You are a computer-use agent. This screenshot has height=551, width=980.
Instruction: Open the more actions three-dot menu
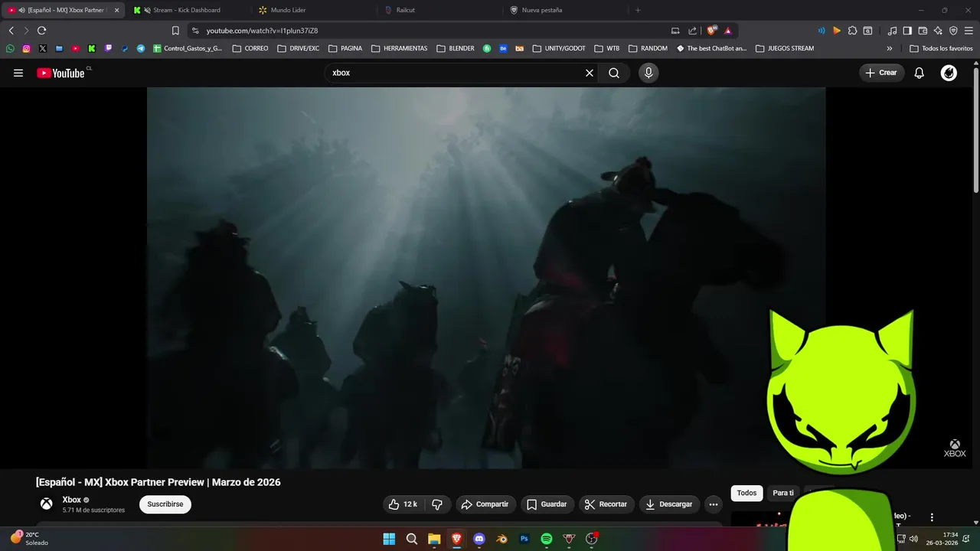click(x=714, y=504)
